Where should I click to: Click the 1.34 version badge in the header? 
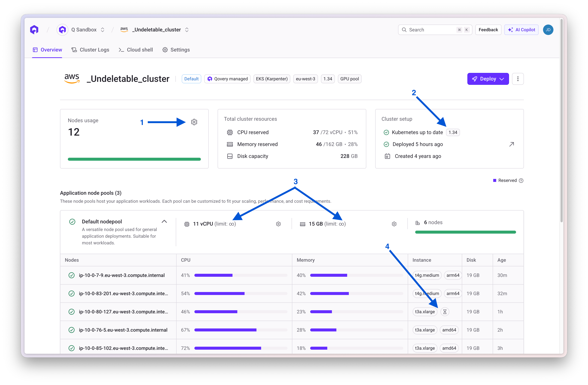point(328,79)
